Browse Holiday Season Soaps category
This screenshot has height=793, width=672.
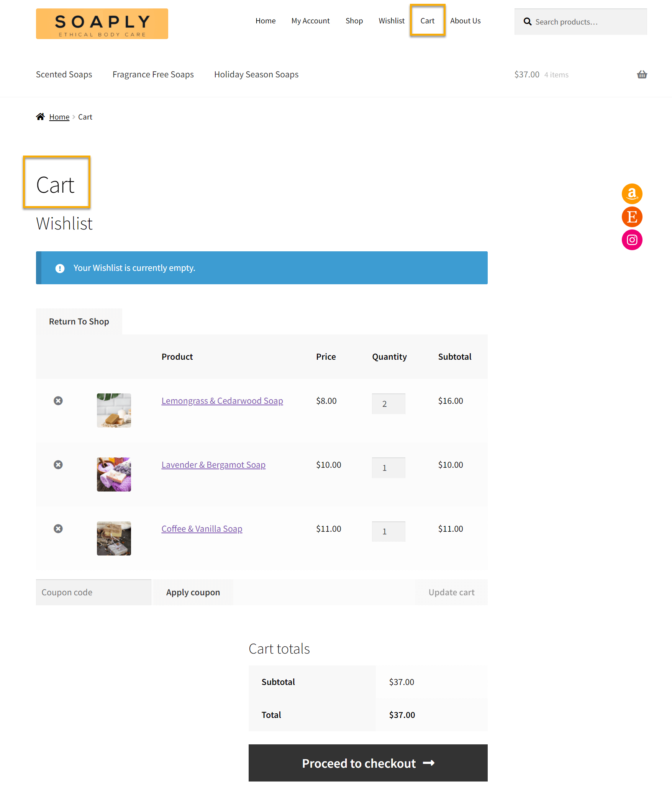coord(256,74)
